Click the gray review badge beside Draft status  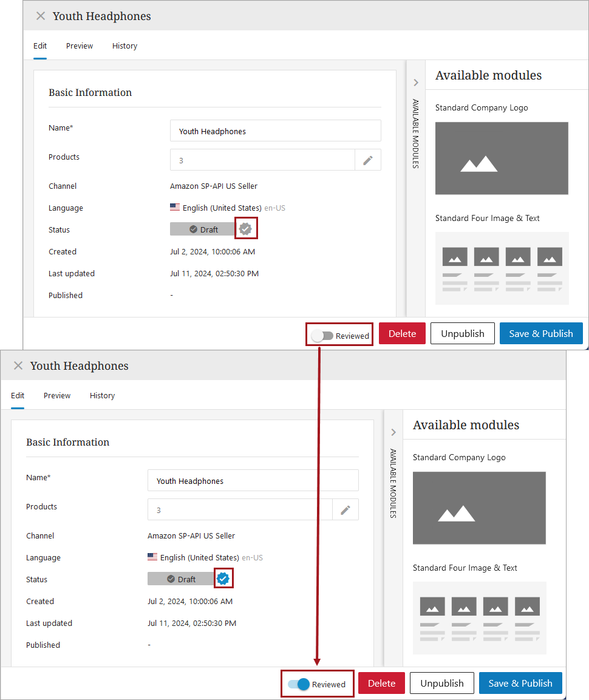click(245, 229)
